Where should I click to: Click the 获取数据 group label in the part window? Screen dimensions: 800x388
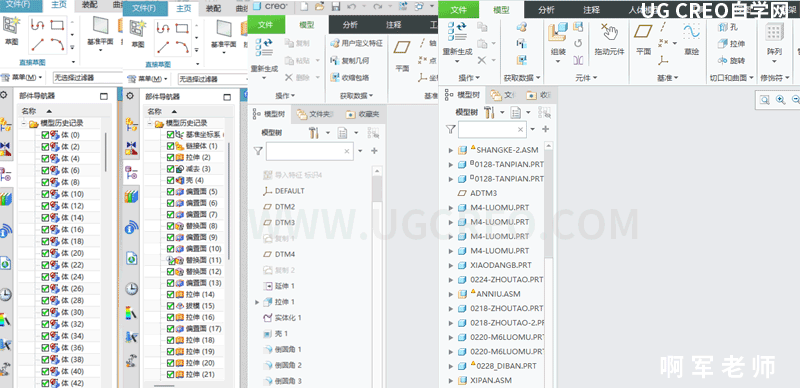[x=357, y=95]
